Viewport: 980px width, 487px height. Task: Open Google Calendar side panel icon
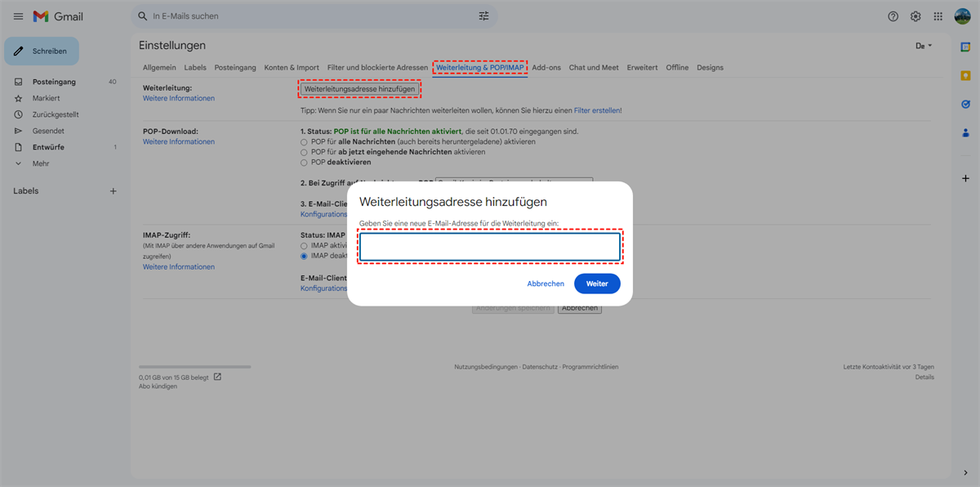pyautogui.click(x=965, y=47)
